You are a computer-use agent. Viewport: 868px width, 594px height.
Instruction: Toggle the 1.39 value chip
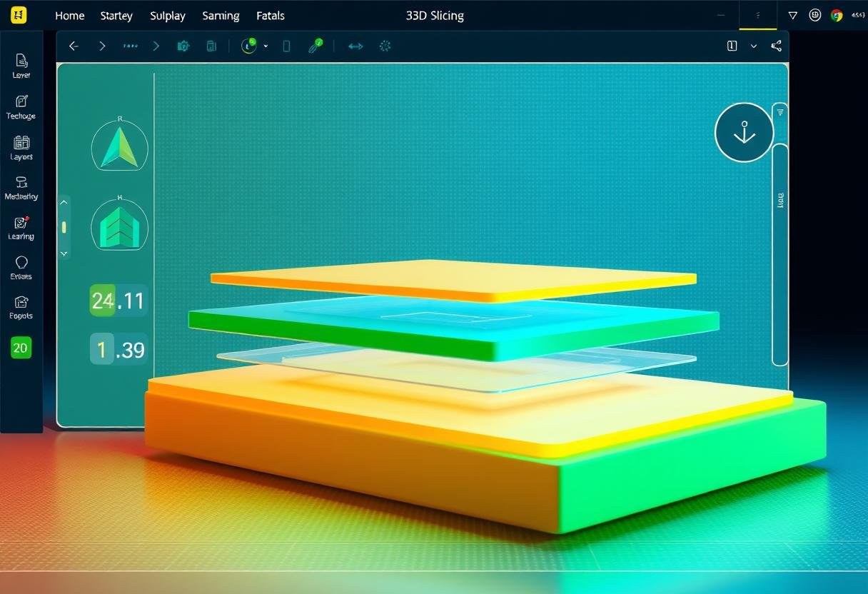118,349
